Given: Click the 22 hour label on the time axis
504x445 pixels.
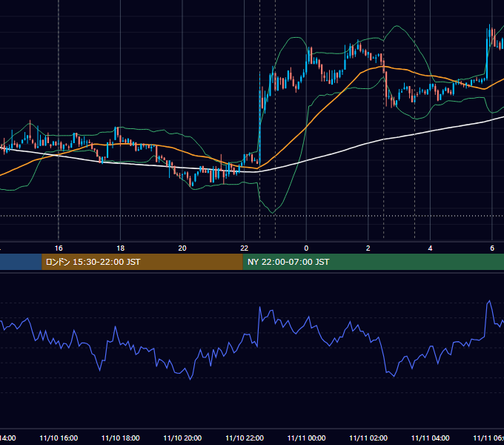Looking at the screenshot, I should coord(245,248).
